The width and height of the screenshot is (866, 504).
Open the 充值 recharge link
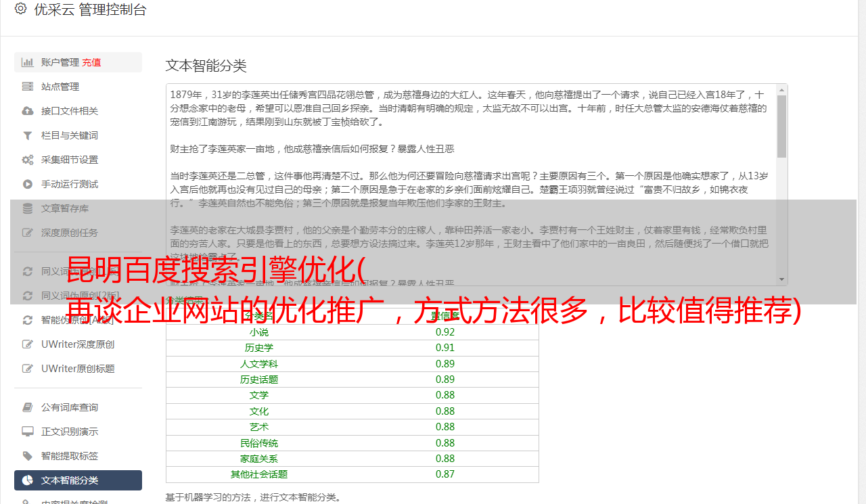click(92, 62)
